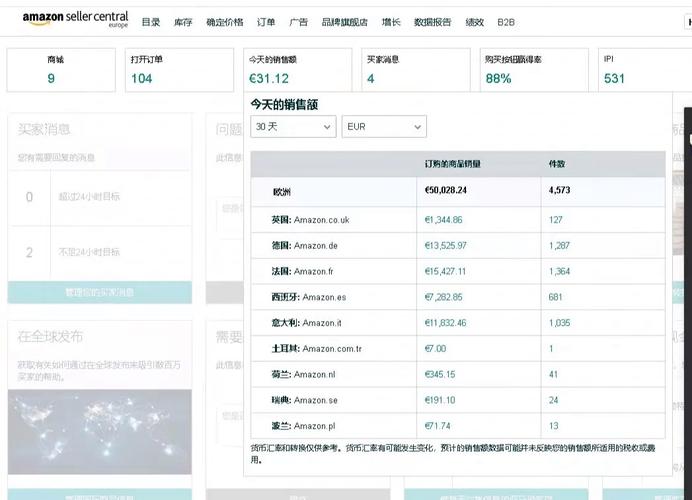Click the 意大利: Amazon.it row
This screenshot has width=692, height=500.
458,323
